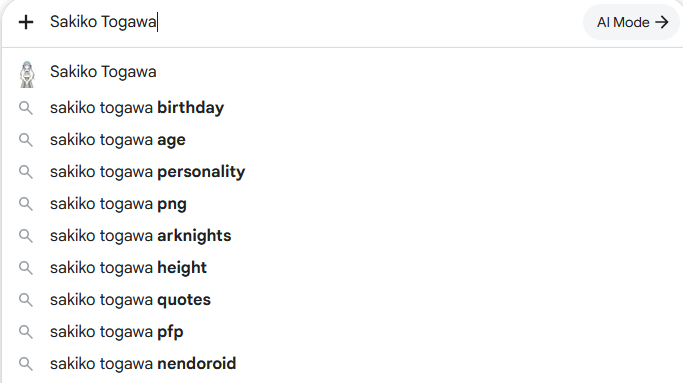Click magnifier icon next to birthday suggestion

[x=26, y=108]
